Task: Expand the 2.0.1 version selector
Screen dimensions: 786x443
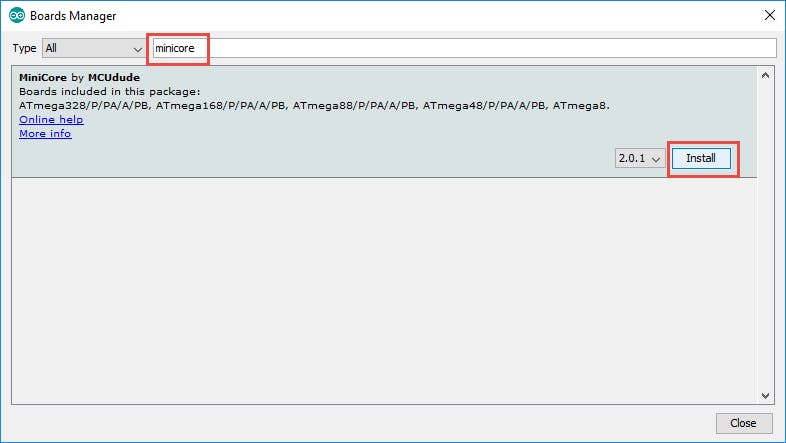Action: click(640, 159)
